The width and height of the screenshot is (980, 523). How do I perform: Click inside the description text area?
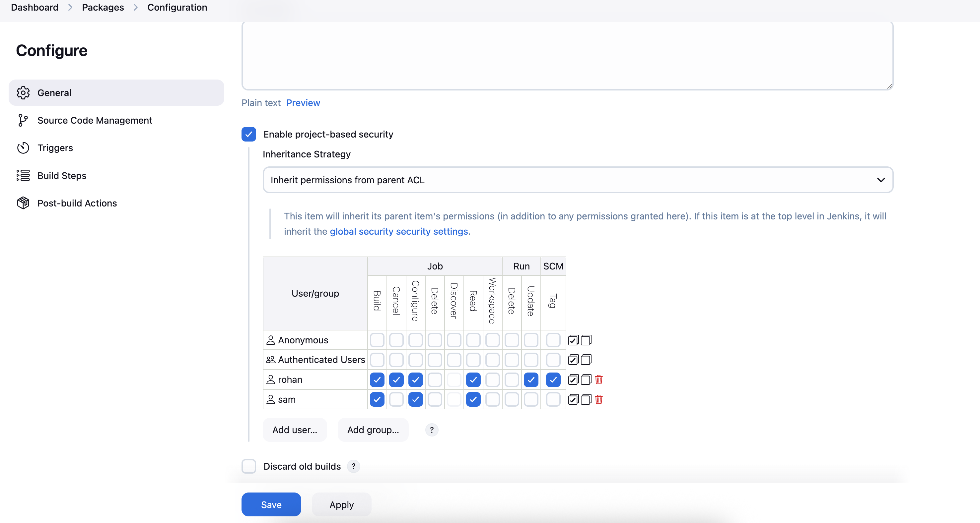(x=567, y=55)
